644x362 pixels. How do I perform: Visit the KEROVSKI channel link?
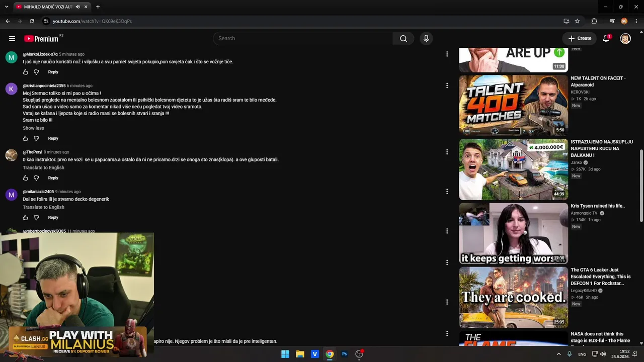click(580, 93)
